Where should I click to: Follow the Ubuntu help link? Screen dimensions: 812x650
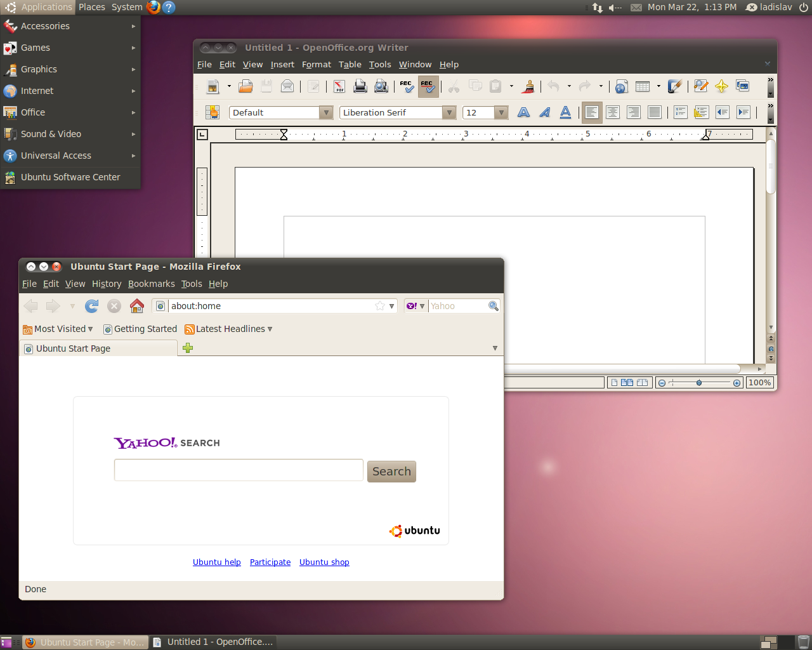pyautogui.click(x=217, y=562)
